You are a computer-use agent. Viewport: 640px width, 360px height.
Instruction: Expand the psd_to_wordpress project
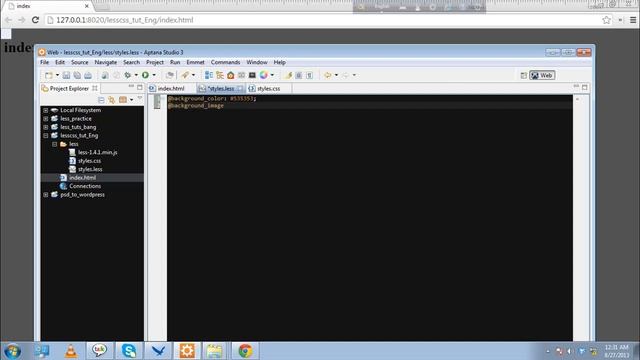coord(46,195)
